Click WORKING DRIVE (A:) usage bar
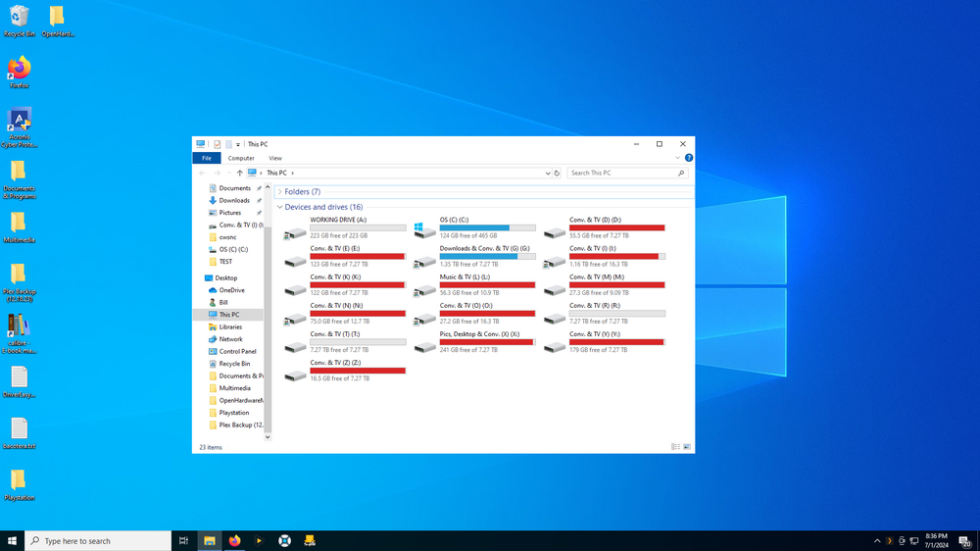 358,227
